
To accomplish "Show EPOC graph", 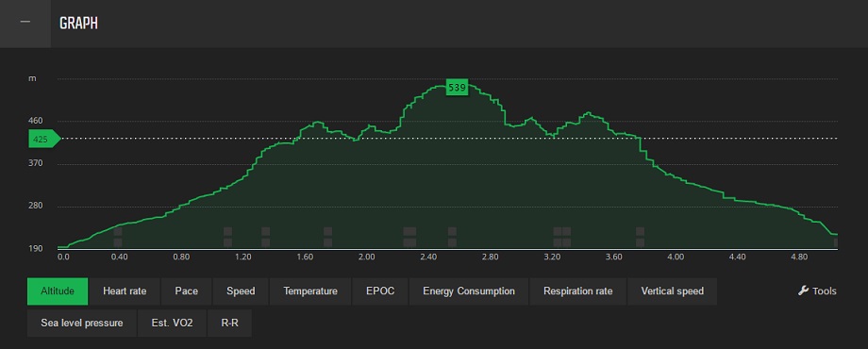I will (380, 291).
